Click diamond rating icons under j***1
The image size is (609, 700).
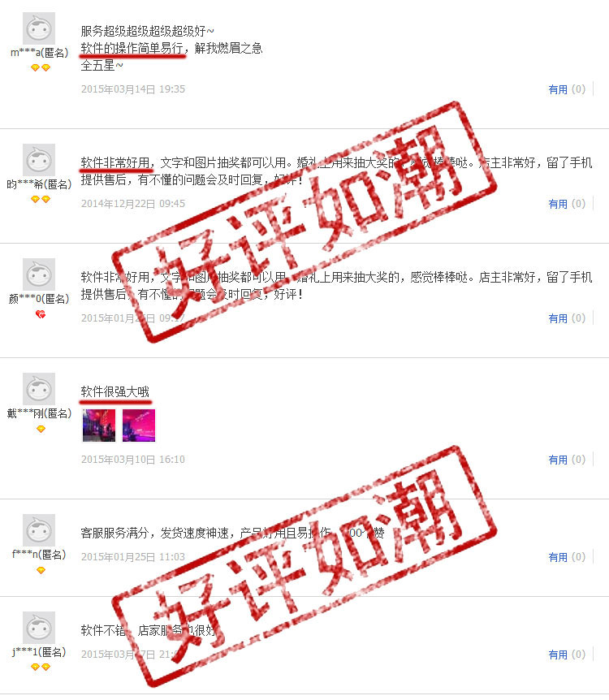tap(40, 667)
